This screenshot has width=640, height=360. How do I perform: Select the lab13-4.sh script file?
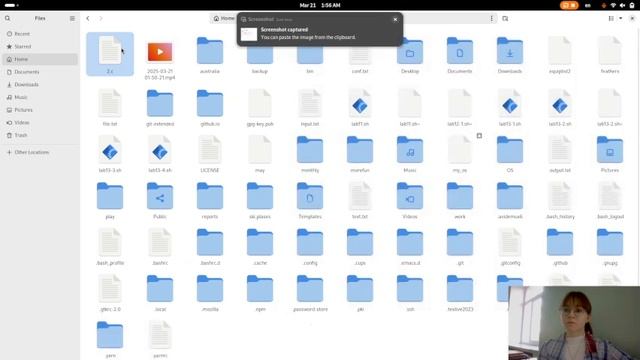pyautogui.click(x=160, y=150)
